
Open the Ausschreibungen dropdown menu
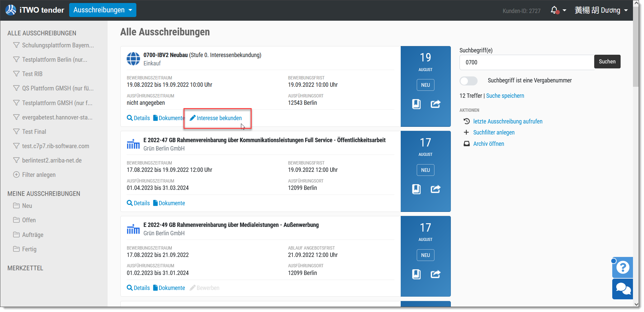[103, 10]
